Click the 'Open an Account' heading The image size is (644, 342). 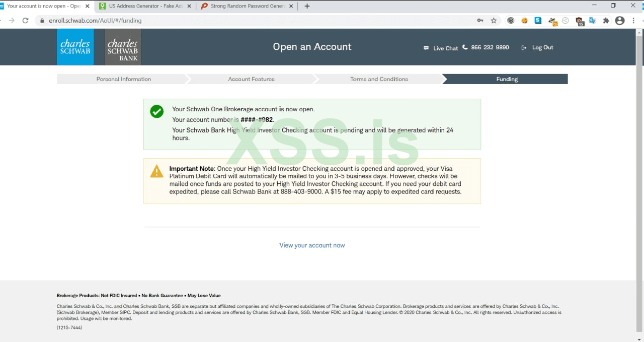tap(312, 47)
